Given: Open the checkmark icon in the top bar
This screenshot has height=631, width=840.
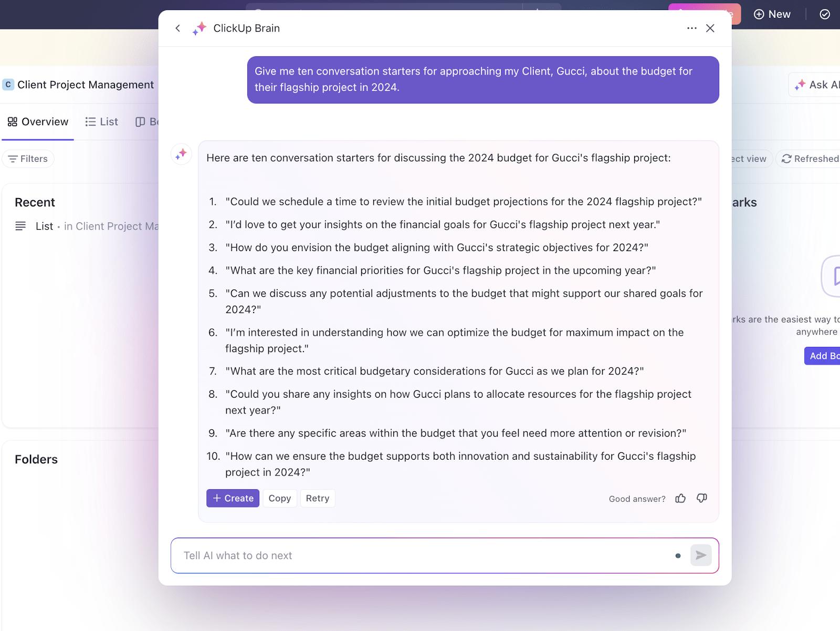Looking at the screenshot, I should click(825, 14).
